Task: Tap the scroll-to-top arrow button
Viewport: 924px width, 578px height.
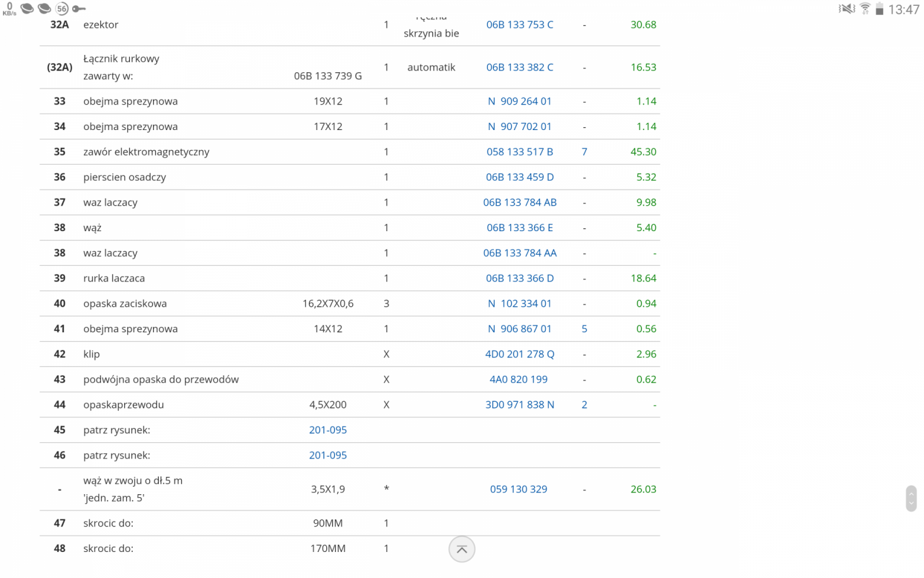Action: click(461, 549)
